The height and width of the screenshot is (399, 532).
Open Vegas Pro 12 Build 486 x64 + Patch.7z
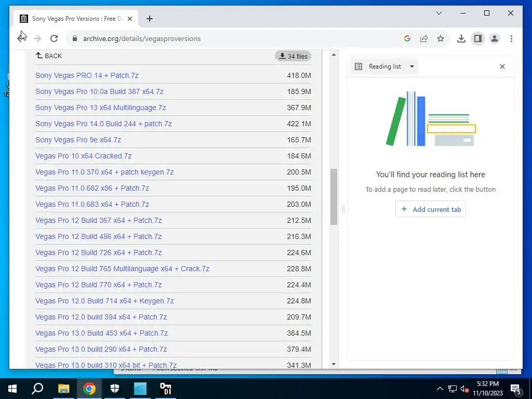click(x=98, y=236)
